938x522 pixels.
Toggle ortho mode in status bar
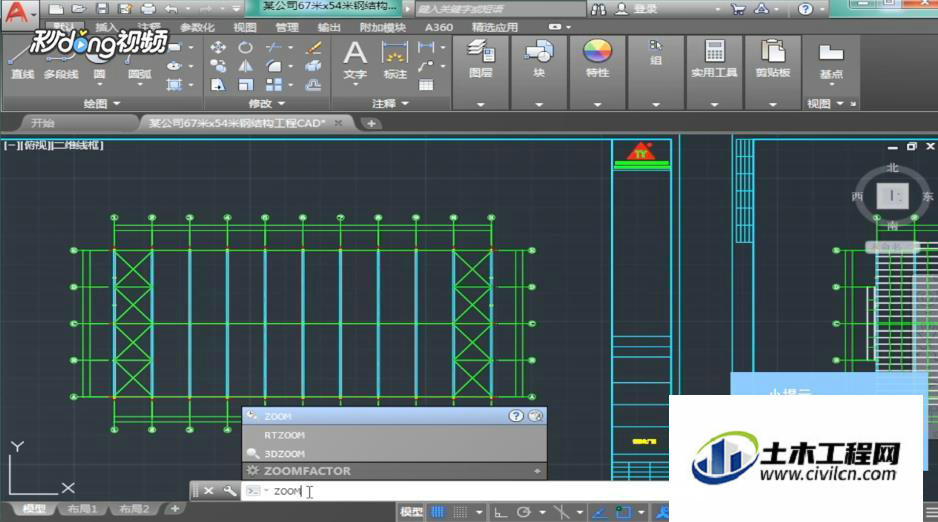click(x=501, y=512)
